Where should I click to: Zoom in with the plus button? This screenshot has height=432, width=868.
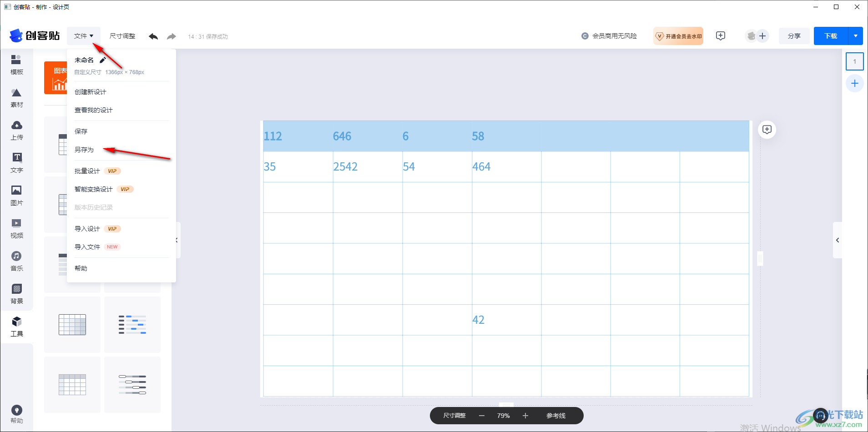[x=525, y=416]
